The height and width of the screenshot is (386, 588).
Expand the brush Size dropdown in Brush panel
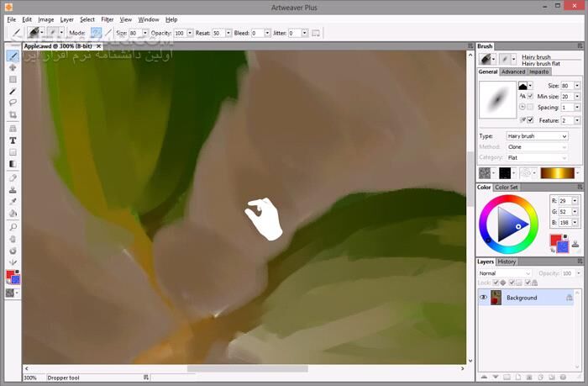575,86
